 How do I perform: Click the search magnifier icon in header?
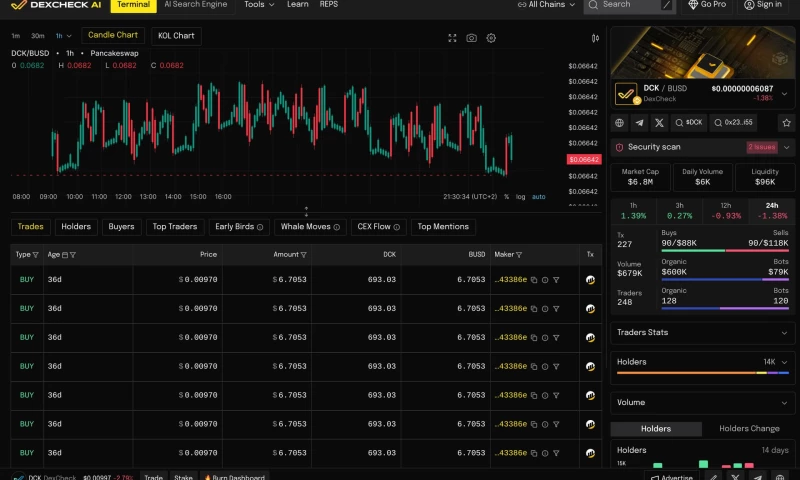point(593,5)
